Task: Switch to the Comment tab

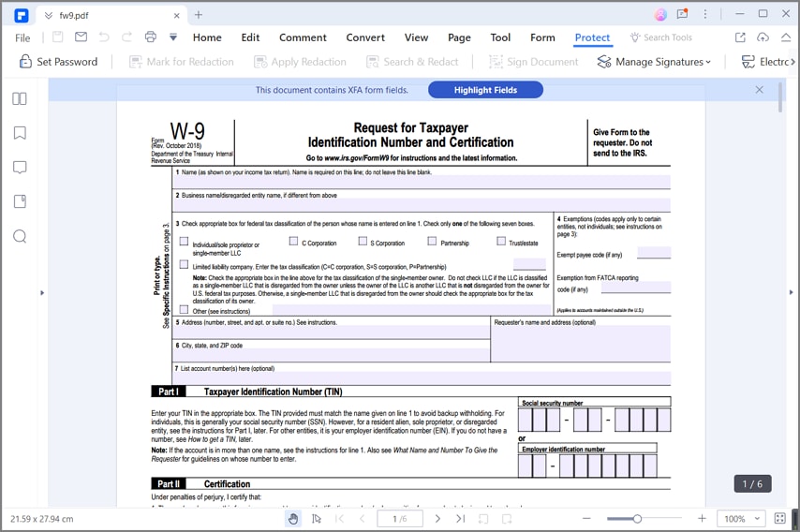Action: tap(303, 37)
